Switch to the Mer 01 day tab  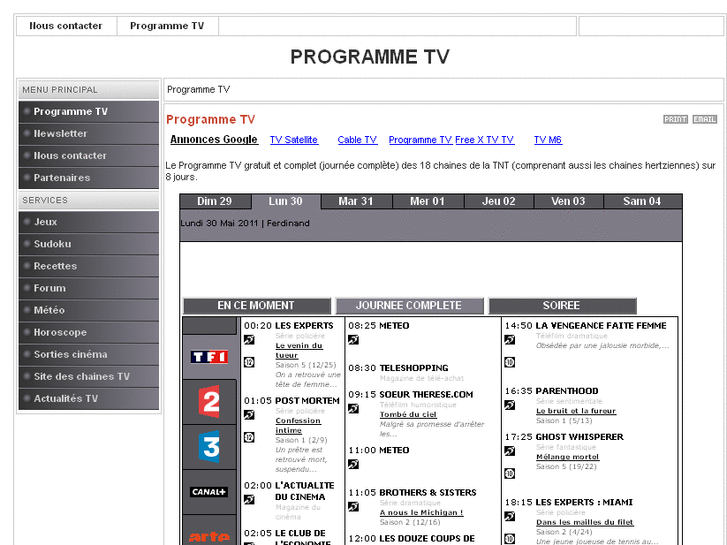[x=427, y=201]
